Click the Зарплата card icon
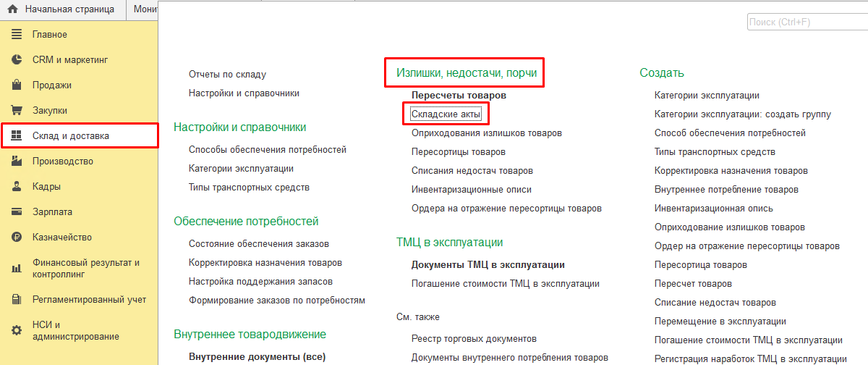868x365 pixels. point(17,212)
